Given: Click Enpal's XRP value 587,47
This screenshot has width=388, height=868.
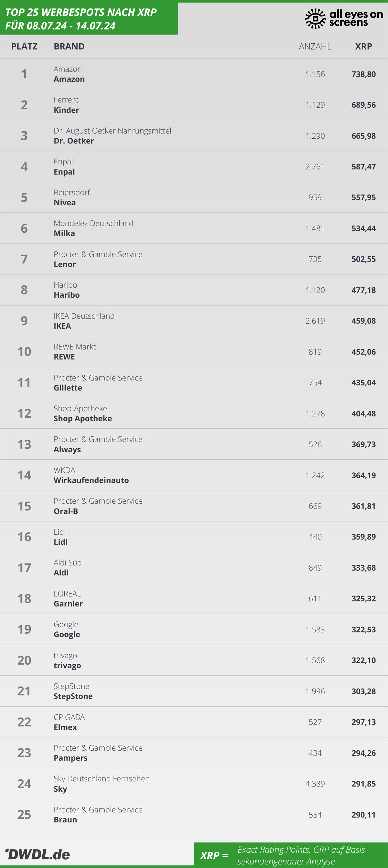Looking at the screenshot, I should coord(363,166).
